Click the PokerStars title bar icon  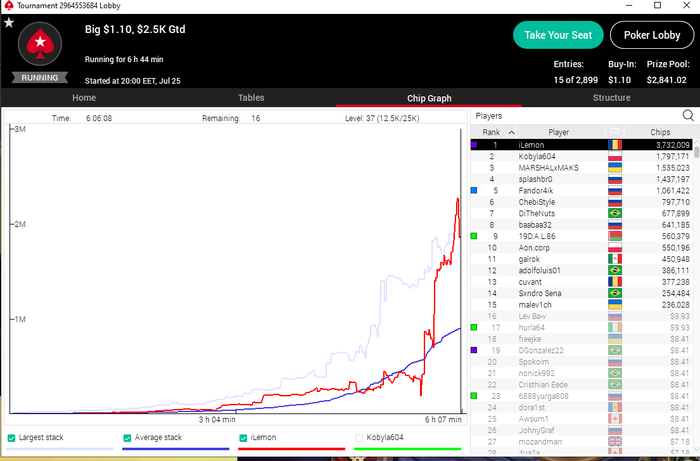(8, 6)
